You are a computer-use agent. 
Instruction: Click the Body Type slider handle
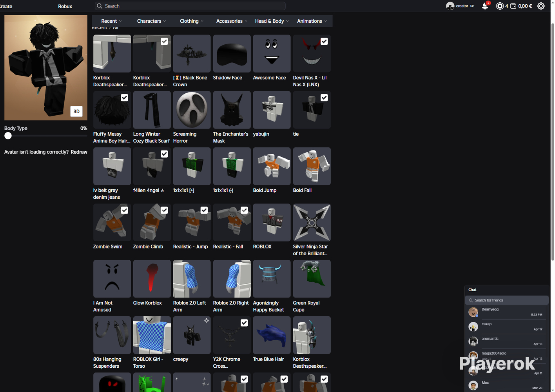click(x=8, y=136)
